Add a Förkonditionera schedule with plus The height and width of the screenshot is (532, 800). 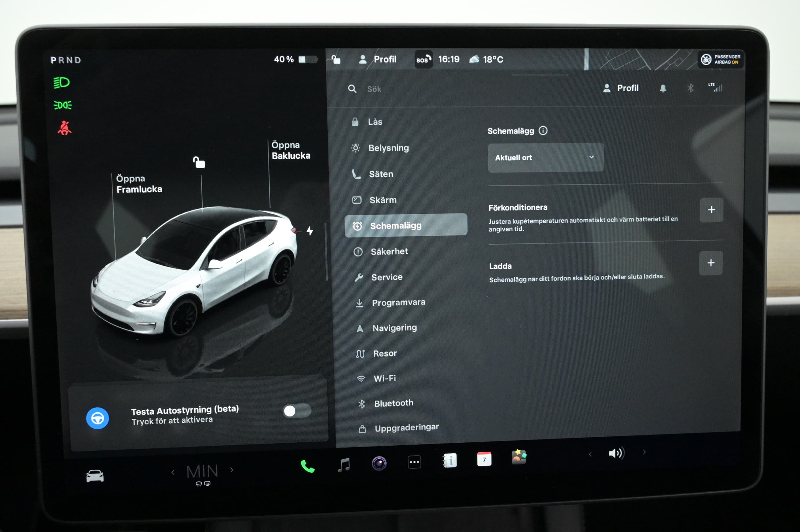711,210
